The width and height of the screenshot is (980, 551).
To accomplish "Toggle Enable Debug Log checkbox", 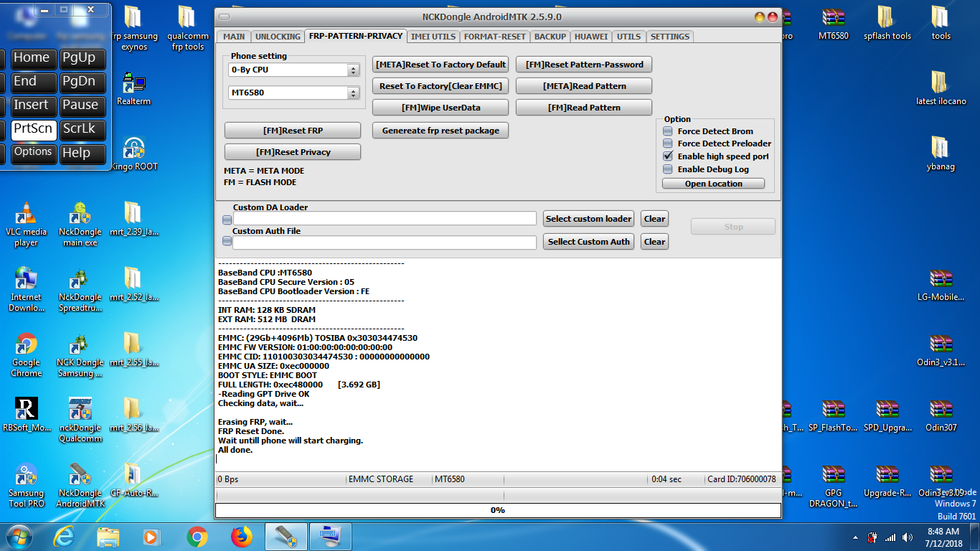I will coord(668,169).
